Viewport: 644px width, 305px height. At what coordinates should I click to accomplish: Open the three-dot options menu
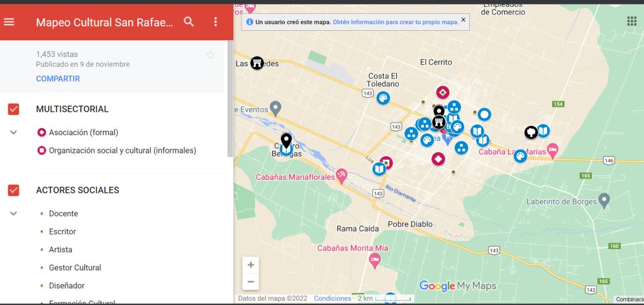(216, 22)
